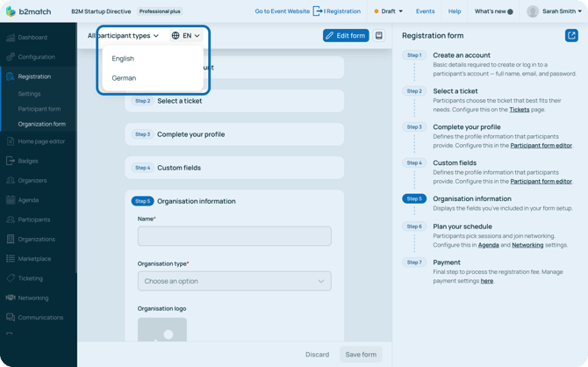
Task: Click the Badges icon in sidebar
Action: [11, 161]
